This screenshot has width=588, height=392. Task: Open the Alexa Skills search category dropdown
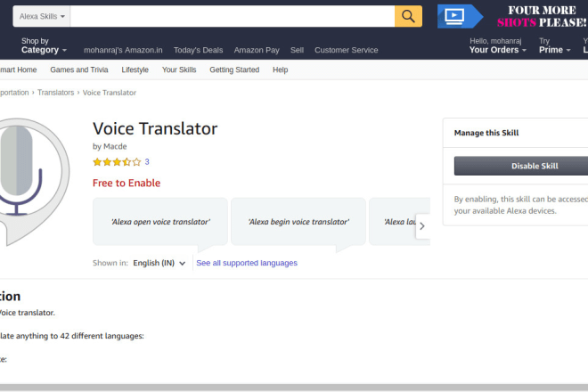42,16
